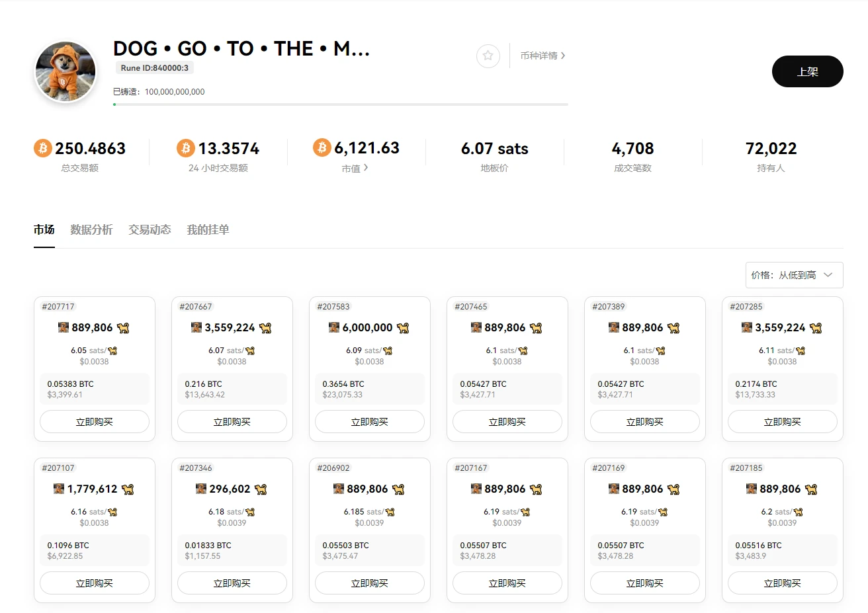Click the rune thumbnail in listing #207346
This screenshot has width=868, height=613.
click(201, 489)
